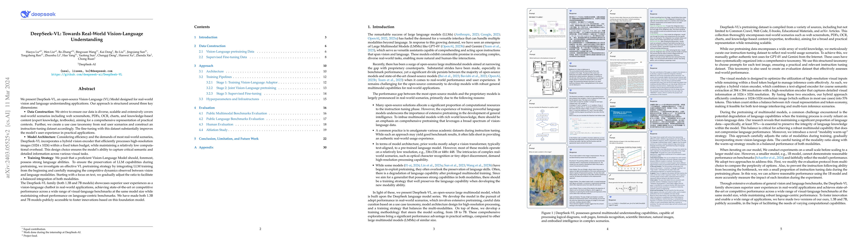The height and width of the screenshot is (246, 868).
Task: Click the impressionist coastal painting image
Action: coord(546,180)
